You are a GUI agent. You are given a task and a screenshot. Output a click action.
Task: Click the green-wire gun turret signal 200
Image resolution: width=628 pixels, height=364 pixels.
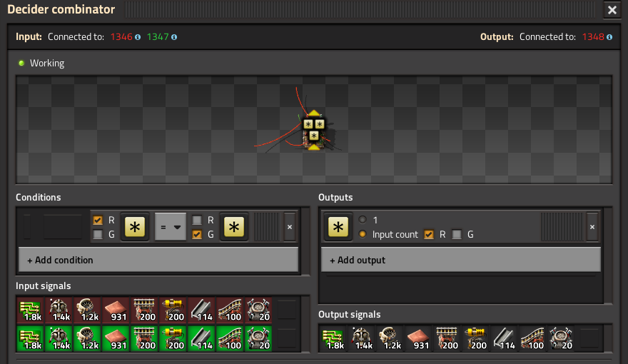click(x=173, y=339)
